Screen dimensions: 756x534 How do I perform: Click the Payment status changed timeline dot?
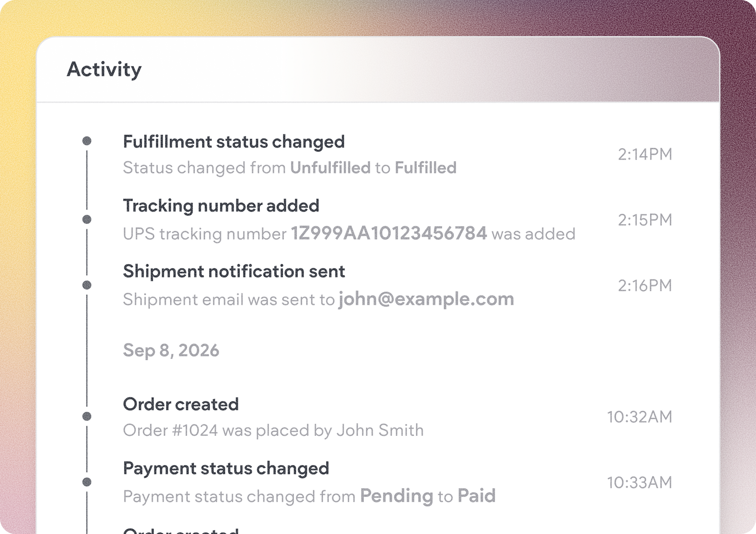pyautogui.click(x=87, y=482)
